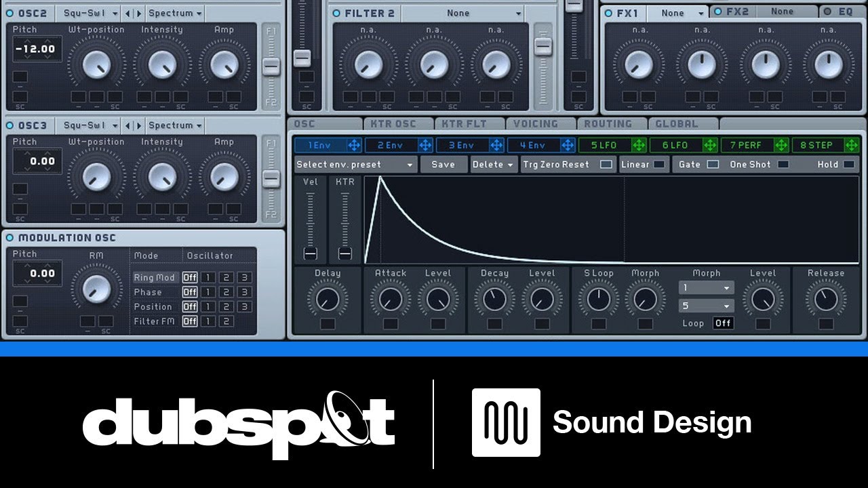Click the envelope Delay knob
The image size is (868, 488).
point(328,299)
